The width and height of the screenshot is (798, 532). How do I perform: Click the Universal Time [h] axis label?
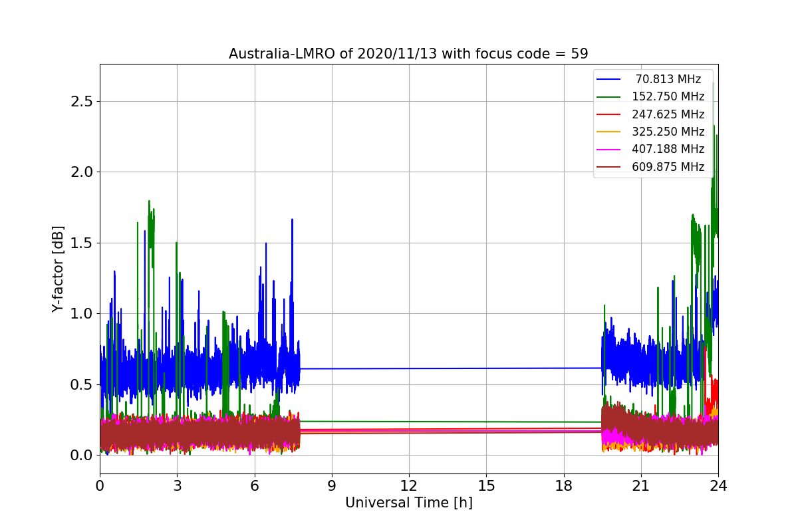click(409, 503)
